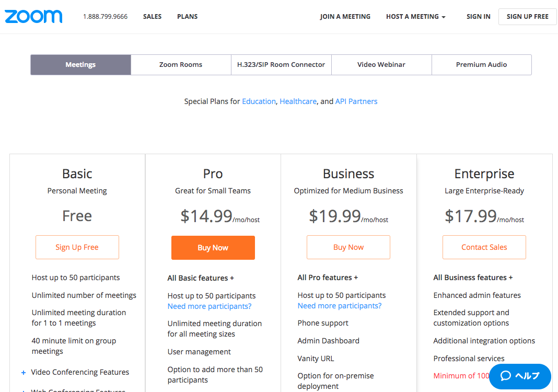This screenshot has width=558, height=392.
Task: Click 'Professional services' text
Action: pyautogui.click(x=469, y=359)
